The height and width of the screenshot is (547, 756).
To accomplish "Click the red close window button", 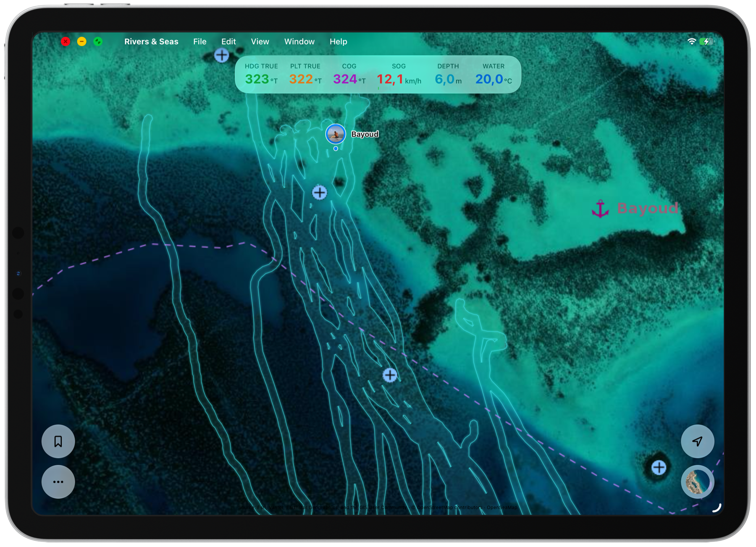I will [66, 42].
